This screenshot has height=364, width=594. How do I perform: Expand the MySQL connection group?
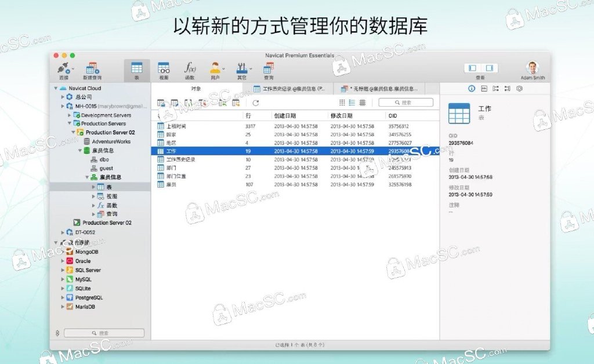pos(63,279)
